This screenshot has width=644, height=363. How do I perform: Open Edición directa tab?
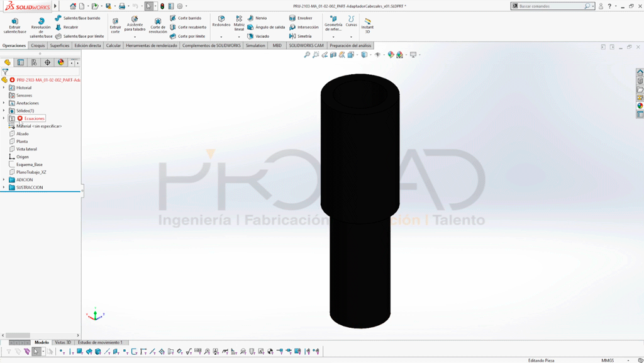(87, 45)
